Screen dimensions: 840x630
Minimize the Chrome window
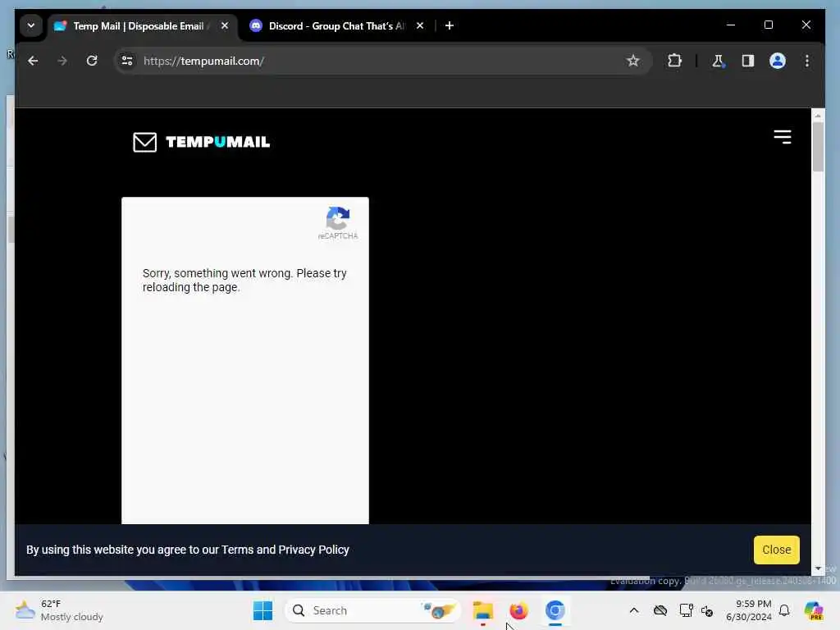click(731, 25)
